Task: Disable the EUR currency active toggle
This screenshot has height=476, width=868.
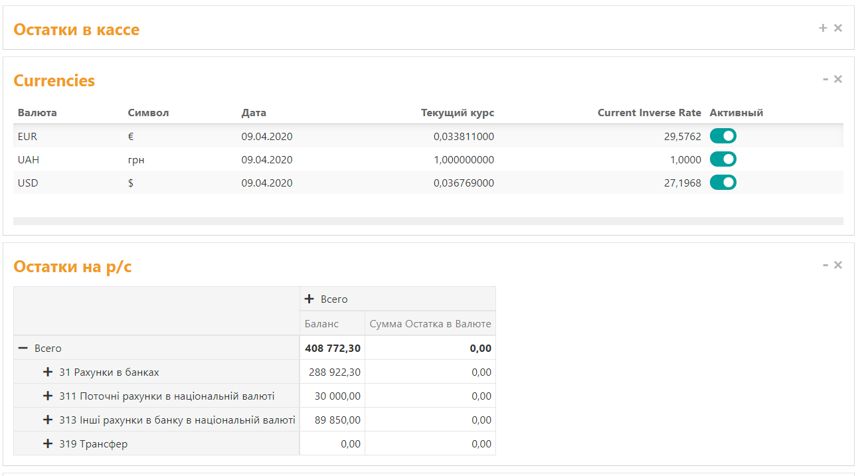Action: pos(723,136)
